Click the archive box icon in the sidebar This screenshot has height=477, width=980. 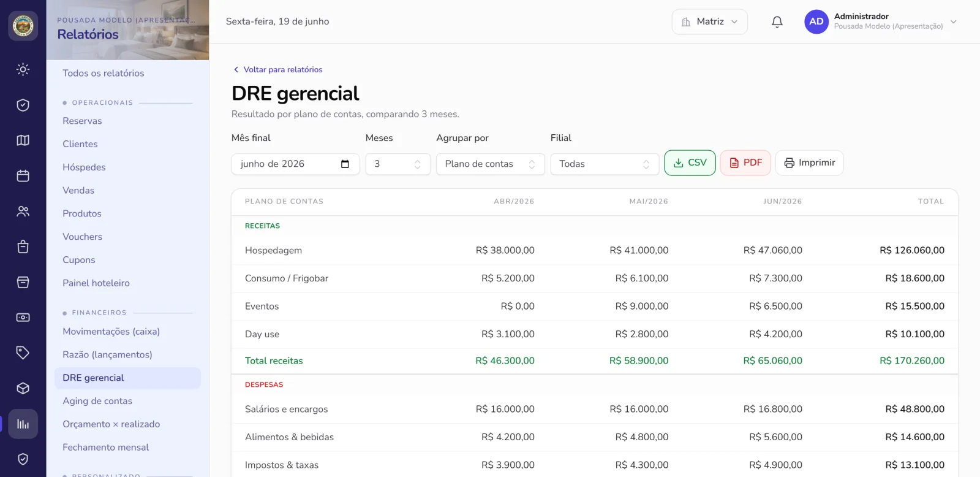[23, 282]
